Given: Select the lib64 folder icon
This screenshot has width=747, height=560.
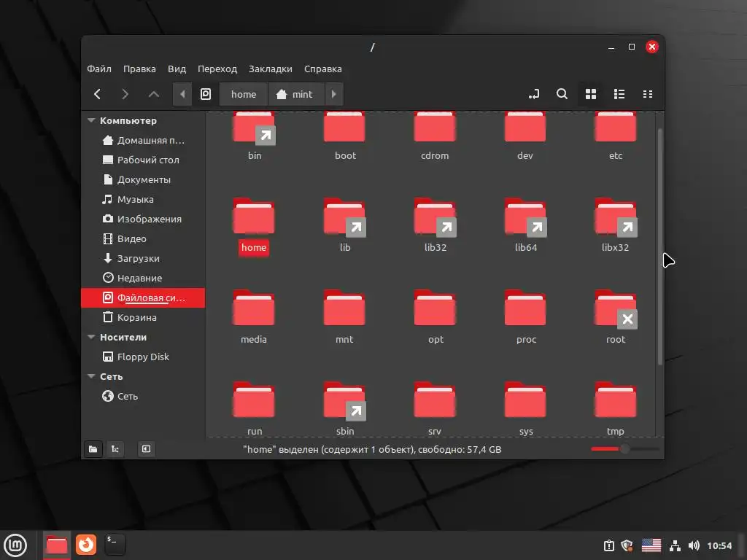Looking at the screenshot, I should tap(525, 217).
